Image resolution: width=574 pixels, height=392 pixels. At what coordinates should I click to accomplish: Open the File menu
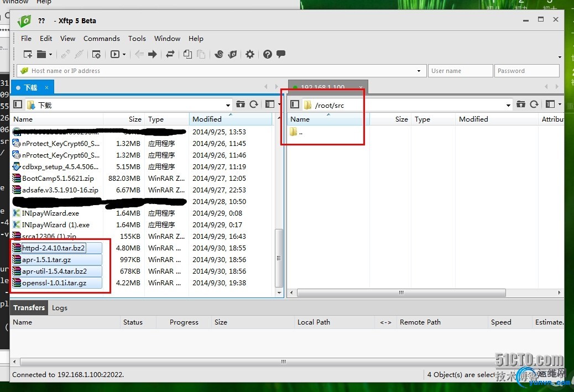click(26, 39)
